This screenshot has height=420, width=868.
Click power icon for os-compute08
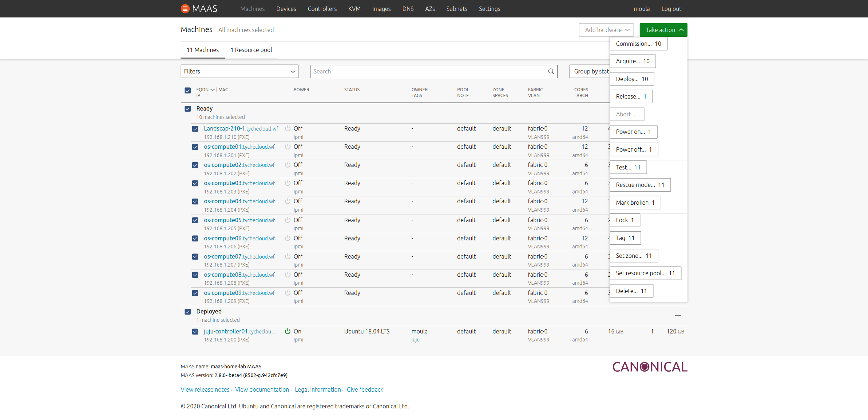288,275
